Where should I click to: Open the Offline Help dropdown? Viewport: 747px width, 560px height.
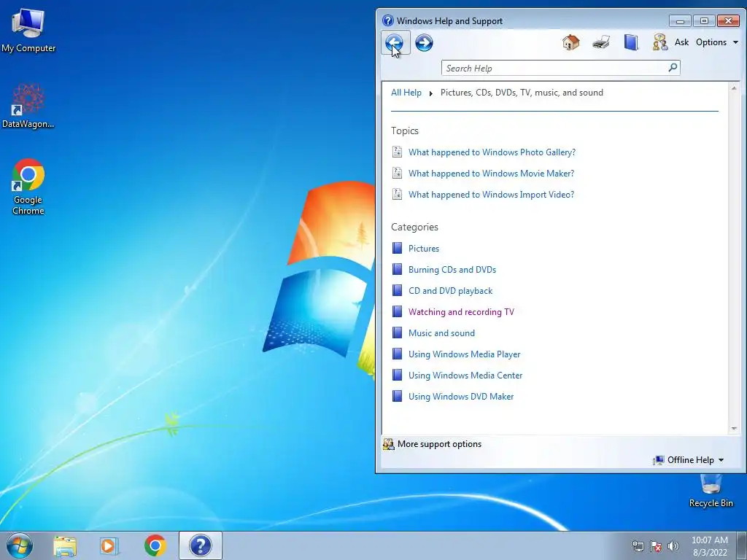[689, 460]
